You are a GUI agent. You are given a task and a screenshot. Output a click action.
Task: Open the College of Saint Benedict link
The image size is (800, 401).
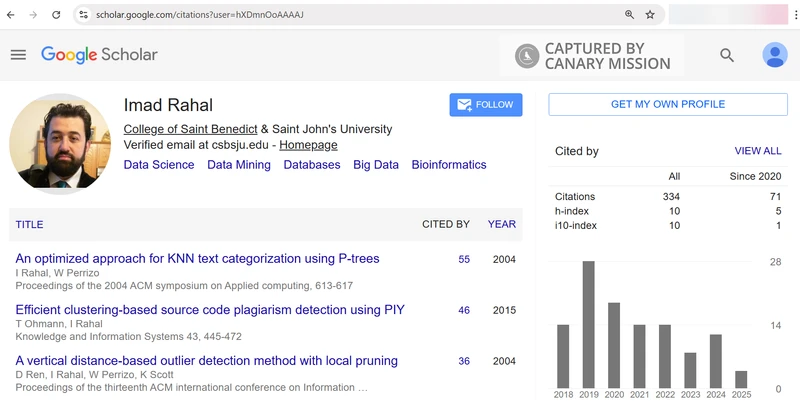(190, 129)
